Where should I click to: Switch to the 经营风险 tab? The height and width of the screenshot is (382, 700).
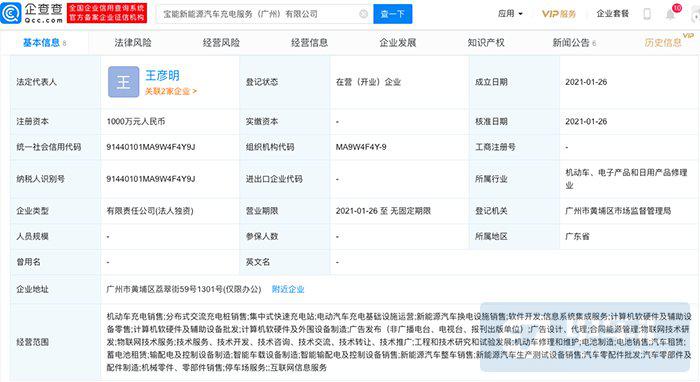(221, 42)
